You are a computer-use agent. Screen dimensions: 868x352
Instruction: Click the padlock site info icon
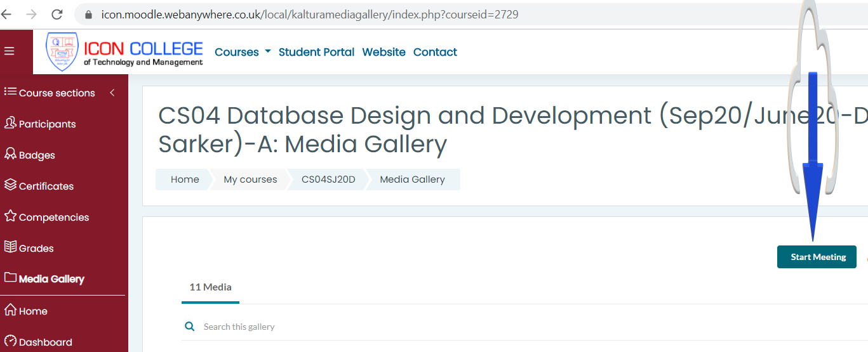coord(88,15)
